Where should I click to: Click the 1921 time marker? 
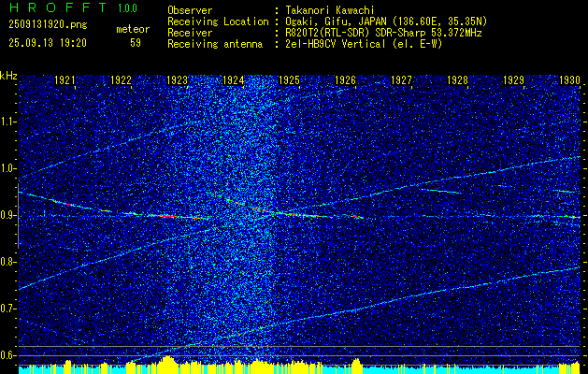tap(65, 79)
